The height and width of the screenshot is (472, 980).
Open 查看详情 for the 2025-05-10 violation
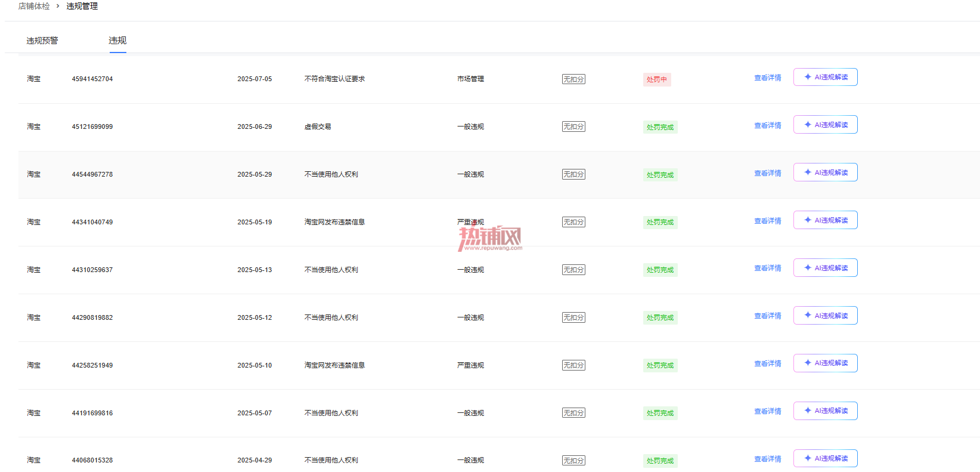pos(768,363)
